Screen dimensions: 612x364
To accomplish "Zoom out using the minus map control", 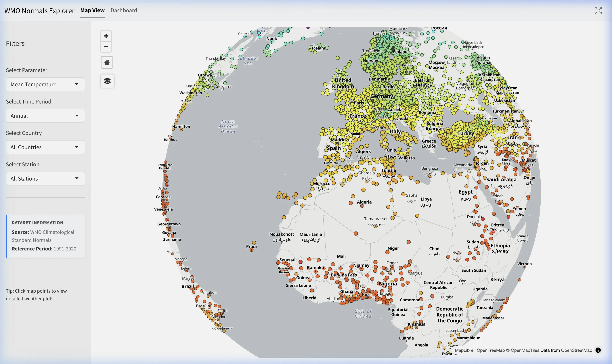I will coord(106,47).
